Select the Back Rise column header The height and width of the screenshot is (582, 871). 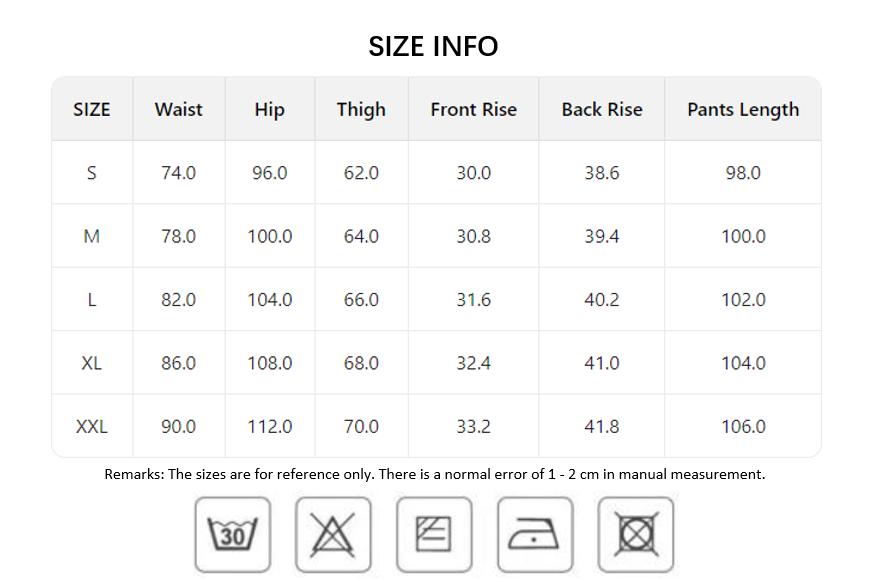click(x=602, y=109)
